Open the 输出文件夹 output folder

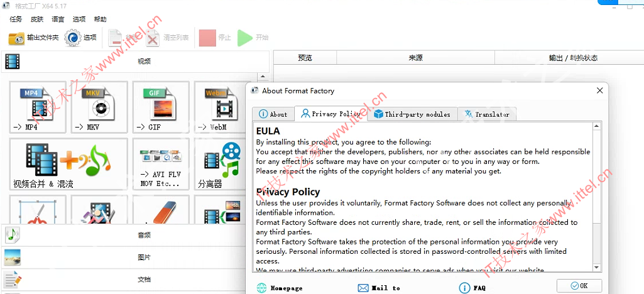(x=34, y=38)
